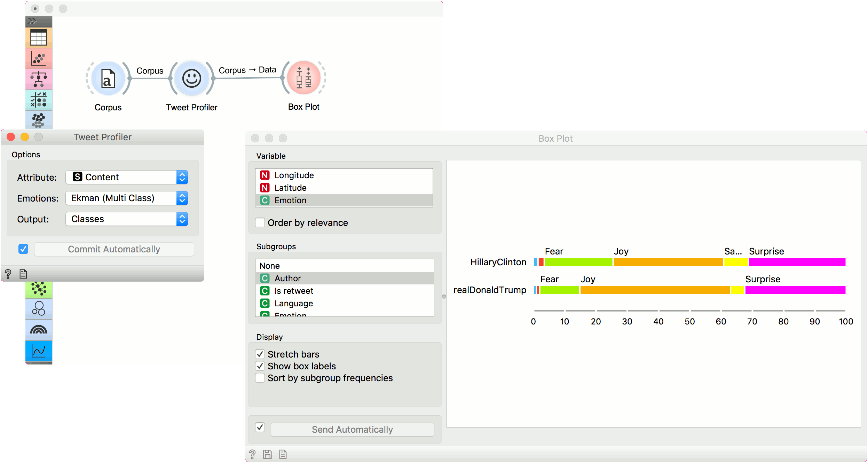Image resolution: width=868 pixels, height=463 pixels.
Task: Expand the widget toolbox double-arrow
Action: click(32, 21)
